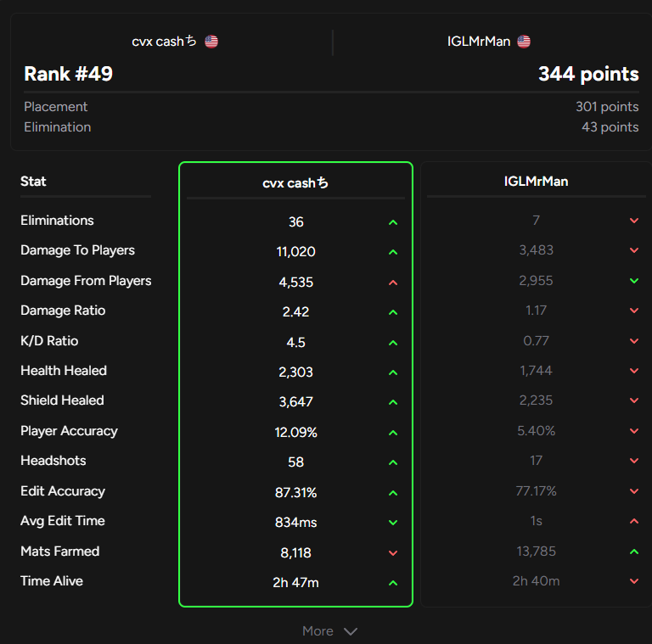Image resolution: width=652 pixels, height=644 pixels.
Task: Click red down arrow for IGLMrMan K/D Ratio
Action: [x=634, y=341]
